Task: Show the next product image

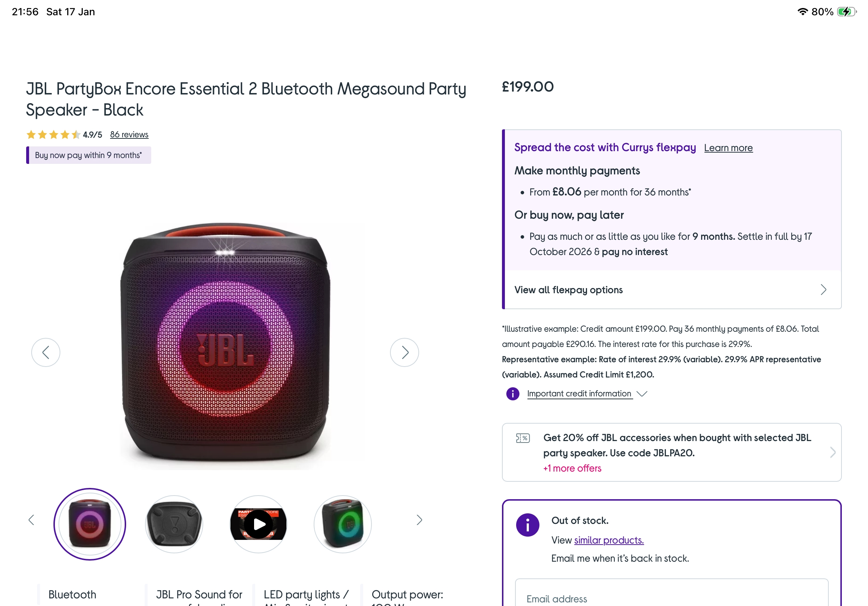Action: click(404, 352)
